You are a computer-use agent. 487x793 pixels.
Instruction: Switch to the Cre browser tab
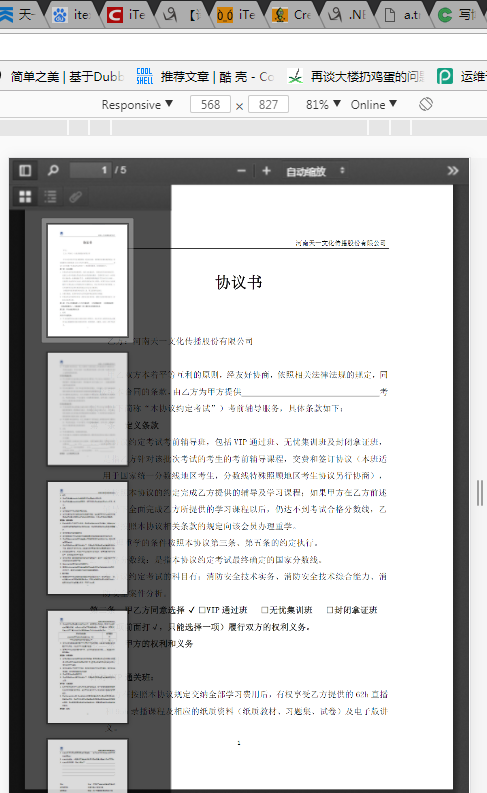tap(293, 15)
